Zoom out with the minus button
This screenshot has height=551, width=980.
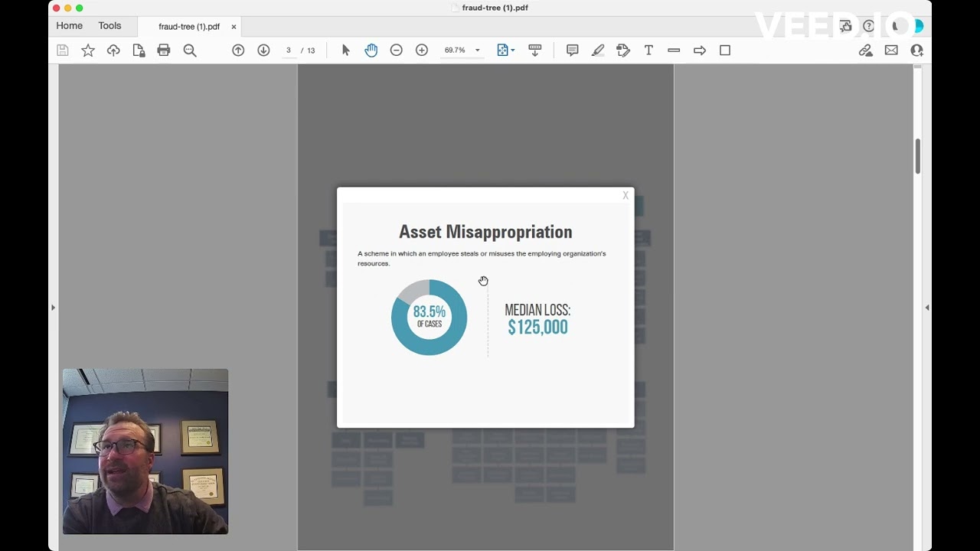pyautogui.click(x=397, y=51)
